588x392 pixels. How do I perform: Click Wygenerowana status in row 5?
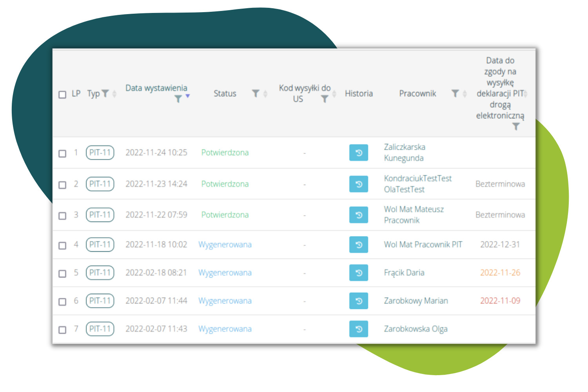tap(225, 273)
